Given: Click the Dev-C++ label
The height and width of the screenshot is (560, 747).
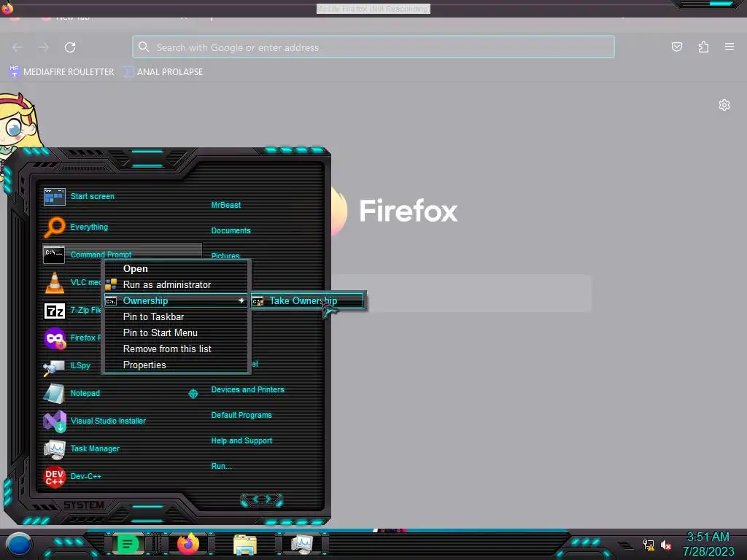Looking at the screenshot, I should pos(86,476).
